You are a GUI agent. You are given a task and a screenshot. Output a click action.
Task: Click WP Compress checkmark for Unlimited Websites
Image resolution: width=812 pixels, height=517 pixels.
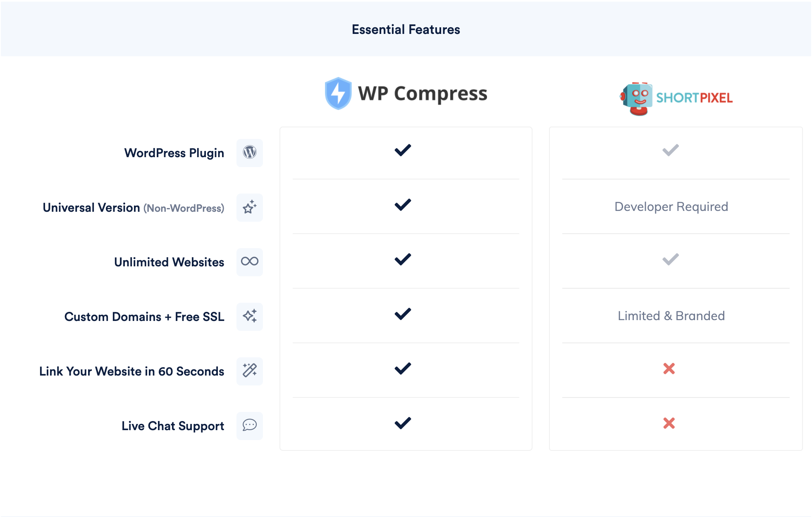(403, 259)
